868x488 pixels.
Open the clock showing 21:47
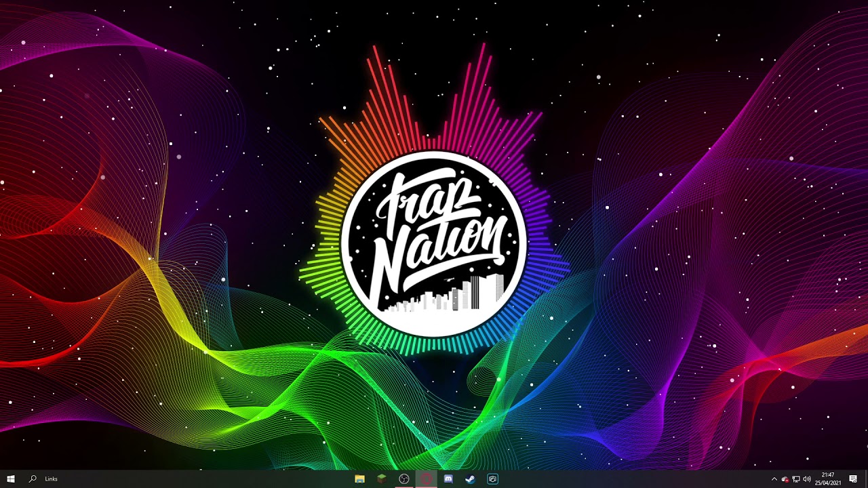point(828,479)
